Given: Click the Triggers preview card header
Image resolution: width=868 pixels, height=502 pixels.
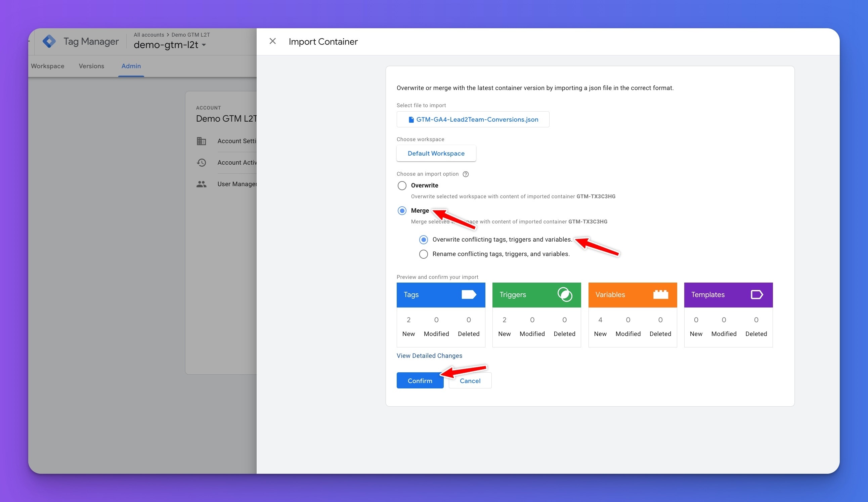Looking at the screenshot, I should tap(536, 295).
